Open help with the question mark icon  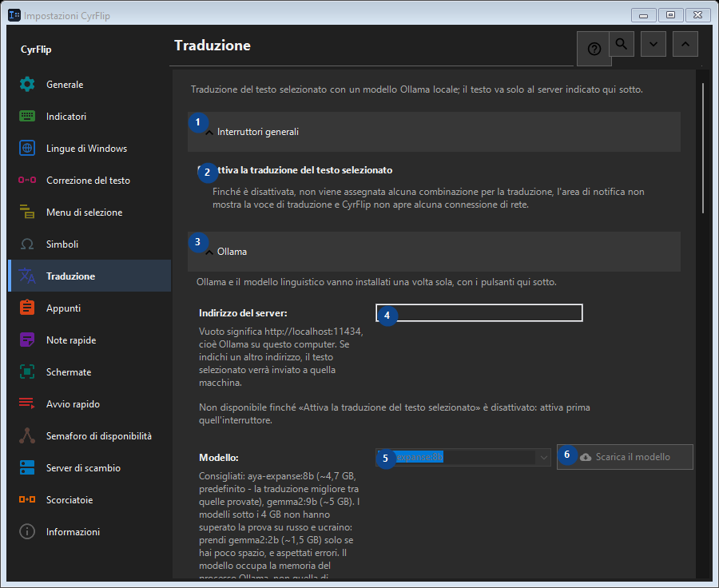tap(594, 49)
